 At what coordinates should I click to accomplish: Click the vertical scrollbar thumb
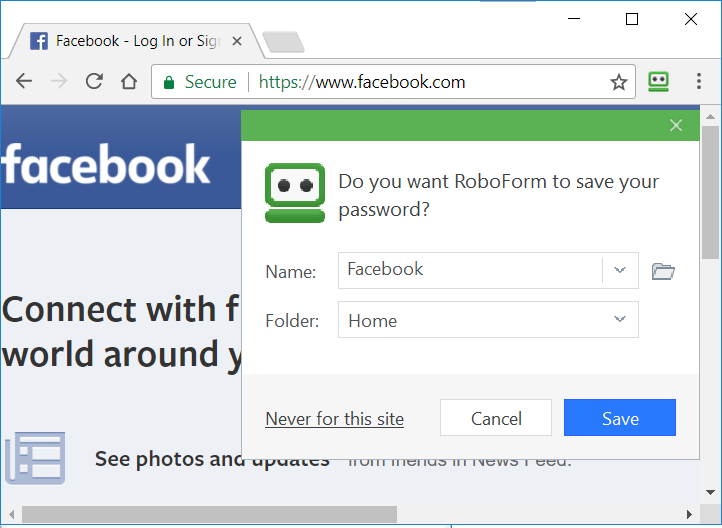[710, 192]
